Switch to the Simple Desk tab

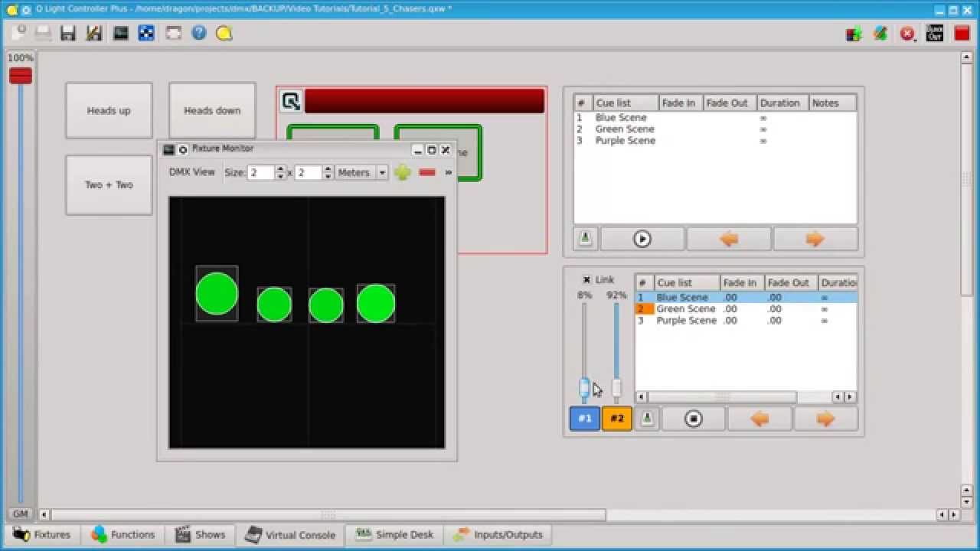coord(394,534)
